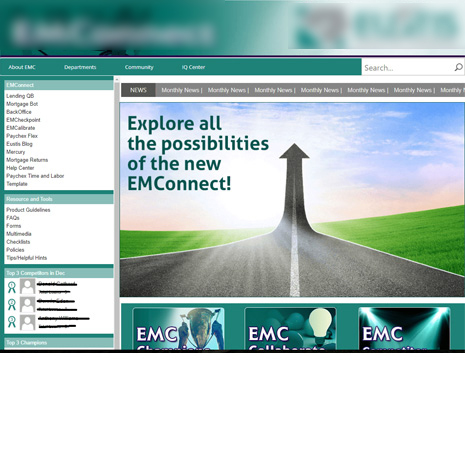Open the Departments menu
Screen dimensions: 465x450
coord(80,67)
